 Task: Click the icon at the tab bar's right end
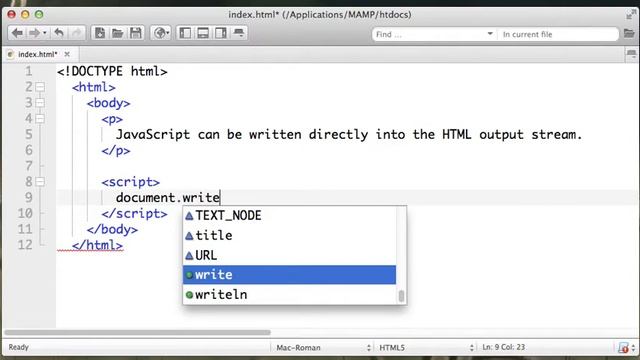tap(631, 54)
